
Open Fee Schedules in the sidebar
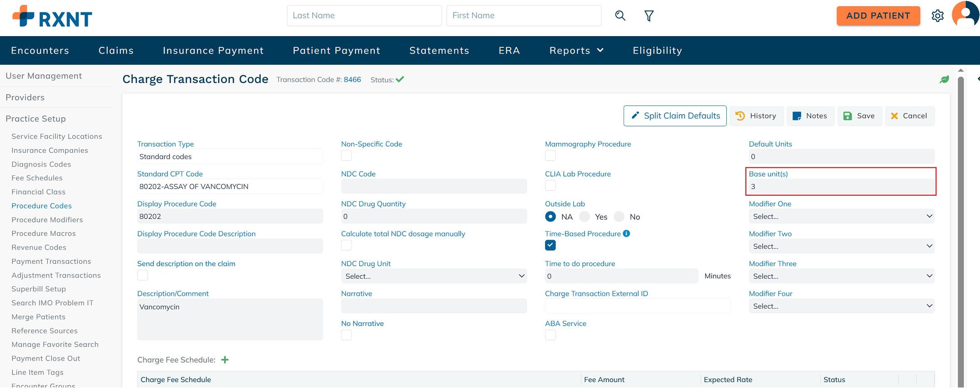point(37,178)
